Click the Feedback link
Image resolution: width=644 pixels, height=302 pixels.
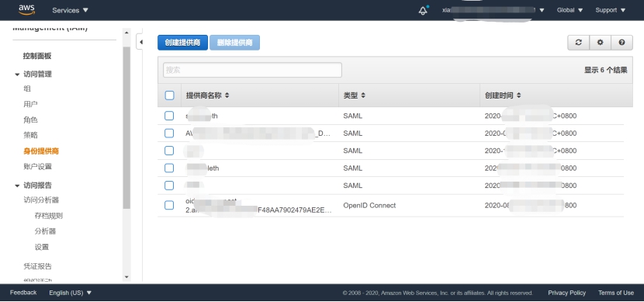pyautogui.click(x=23, y=293)
